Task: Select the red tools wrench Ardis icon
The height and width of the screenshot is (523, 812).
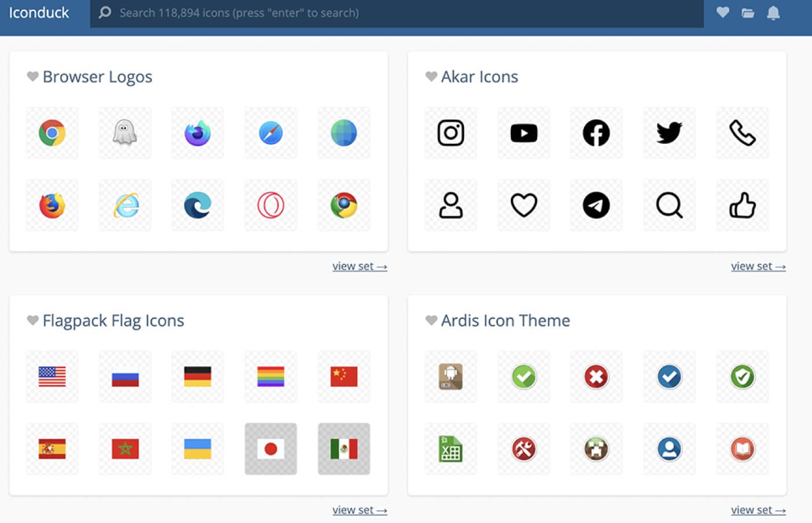Action: [x=524, y=449]
